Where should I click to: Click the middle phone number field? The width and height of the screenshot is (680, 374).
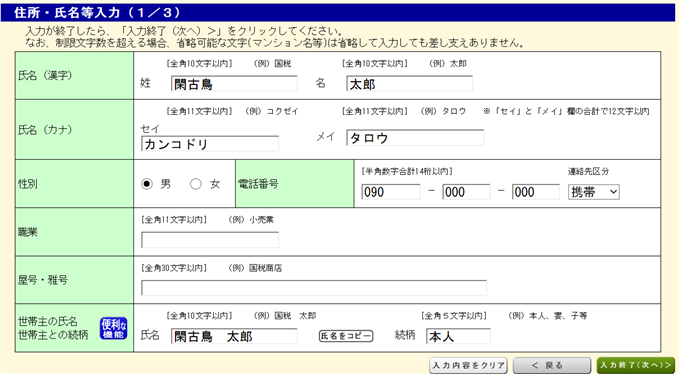click(x=466, y=192)
